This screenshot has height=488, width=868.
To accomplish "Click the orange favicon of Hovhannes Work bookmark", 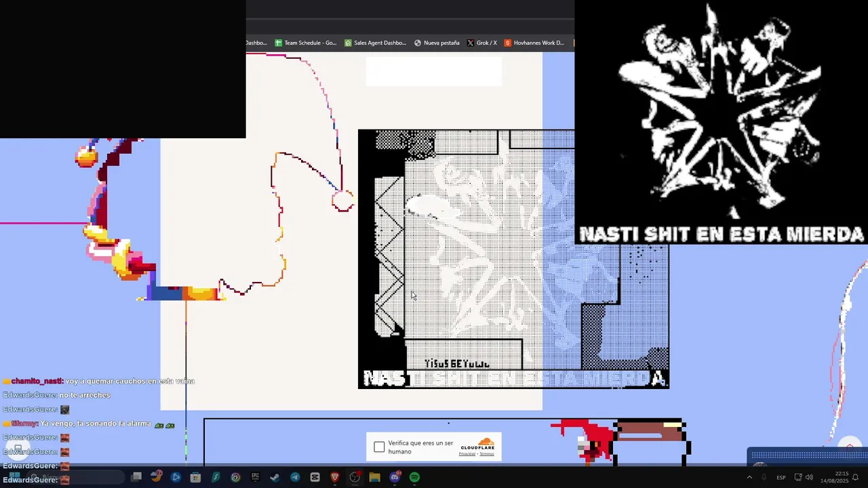I will click(x=507, y=43).
